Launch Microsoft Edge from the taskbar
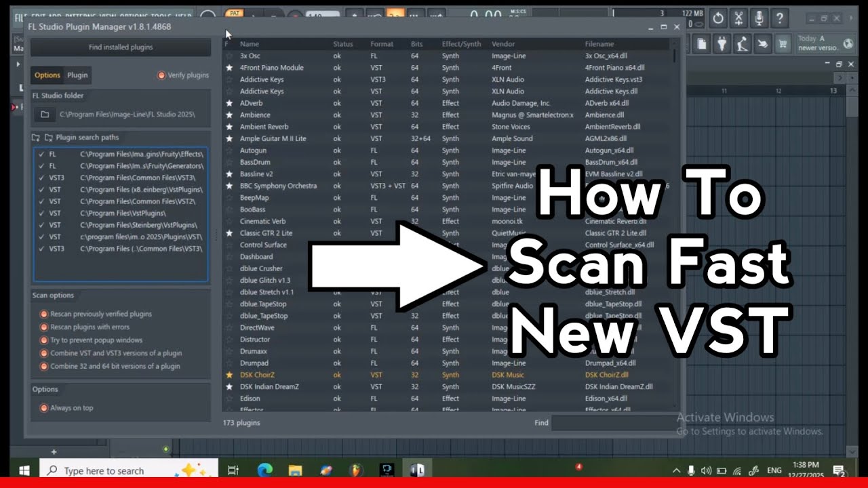This screenshot has height=488, width=868. pos(264,470)
